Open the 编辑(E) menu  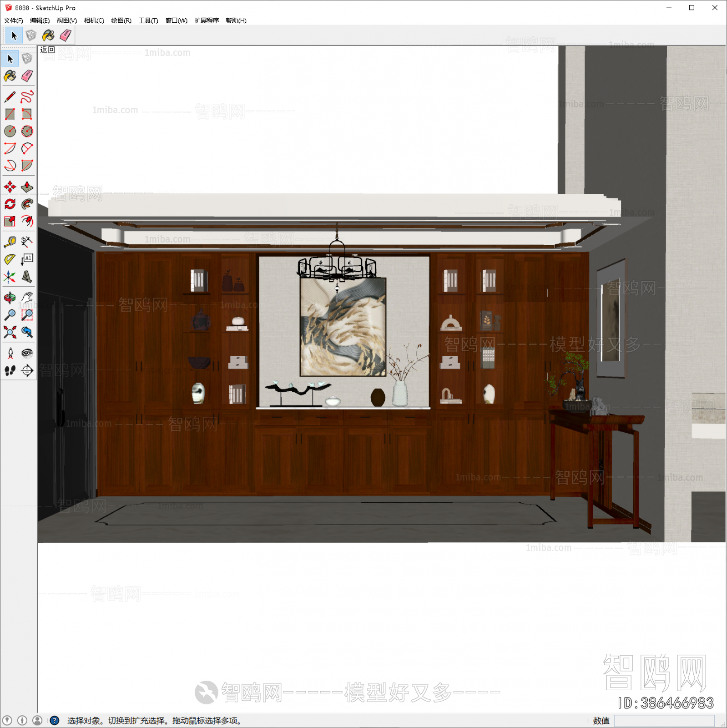(40, 20)
